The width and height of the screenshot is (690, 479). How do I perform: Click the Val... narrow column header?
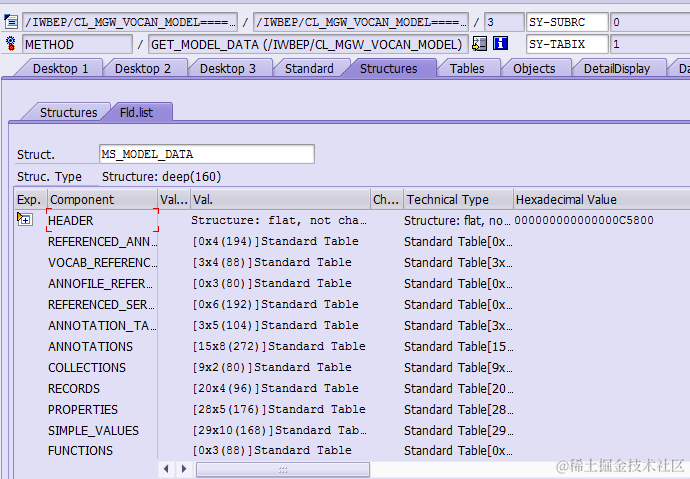point(174,200)
